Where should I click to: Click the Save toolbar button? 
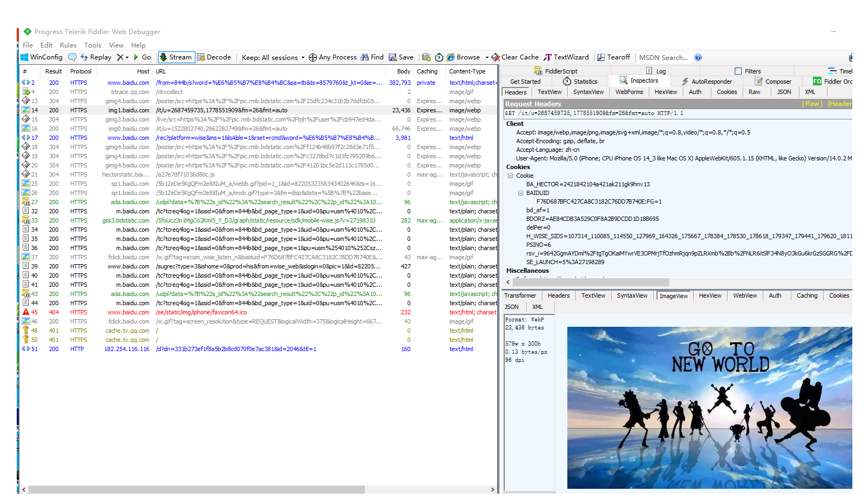pyautogui.click(x=401, y=57)
